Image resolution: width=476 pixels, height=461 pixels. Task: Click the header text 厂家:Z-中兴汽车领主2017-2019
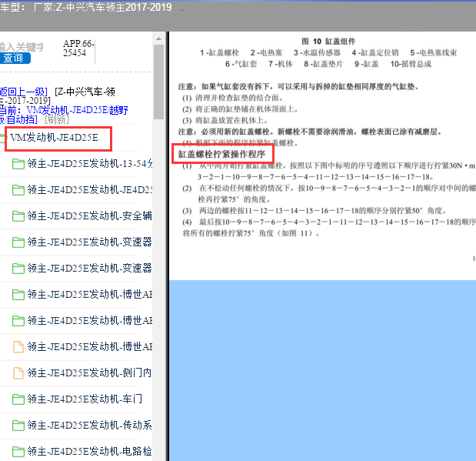(x=102, y=7)
